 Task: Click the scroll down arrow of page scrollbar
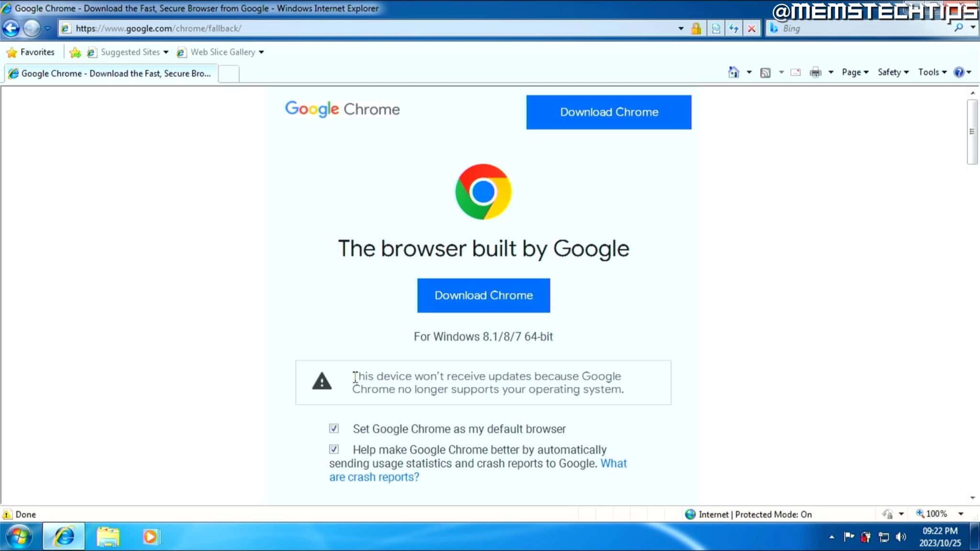pyautogui.click(x=972, y=497)
